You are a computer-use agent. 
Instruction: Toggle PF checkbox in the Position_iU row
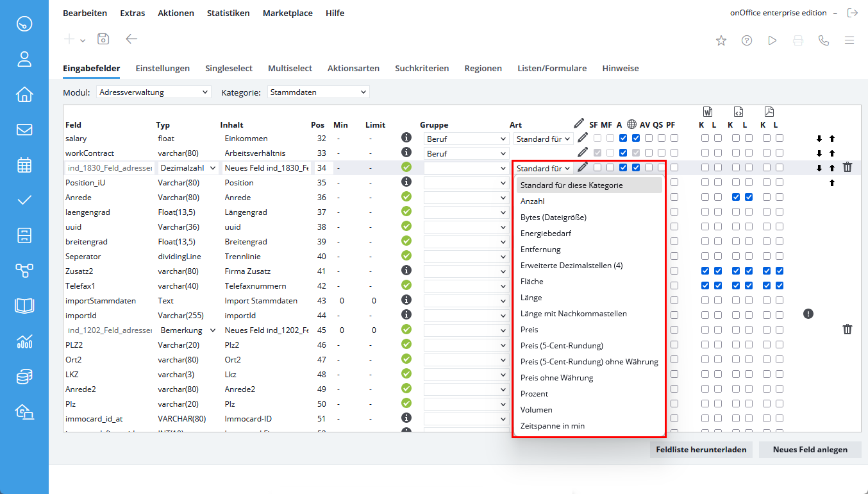click(674, 182)
